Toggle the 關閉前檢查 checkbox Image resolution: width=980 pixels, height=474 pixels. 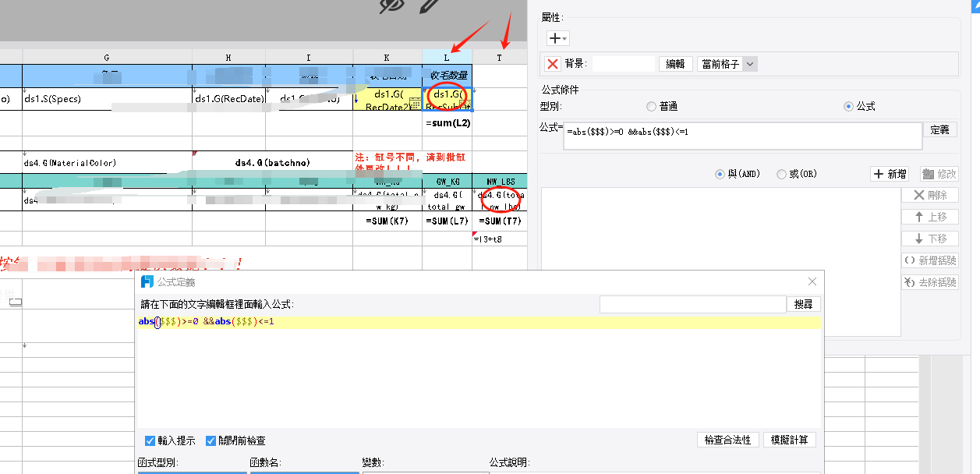[211, 440]
